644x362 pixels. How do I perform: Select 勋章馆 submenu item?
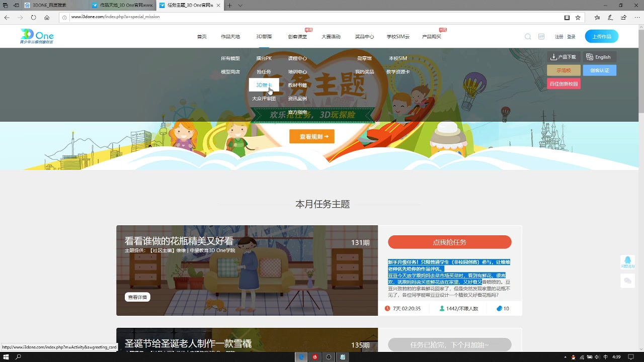(x=364, y=58)
